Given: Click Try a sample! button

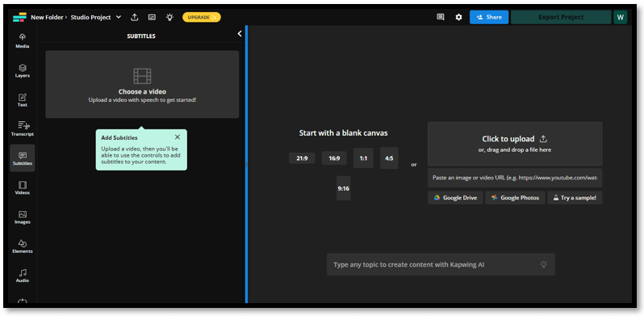Looking at the screenshot, I should [575, 197].
